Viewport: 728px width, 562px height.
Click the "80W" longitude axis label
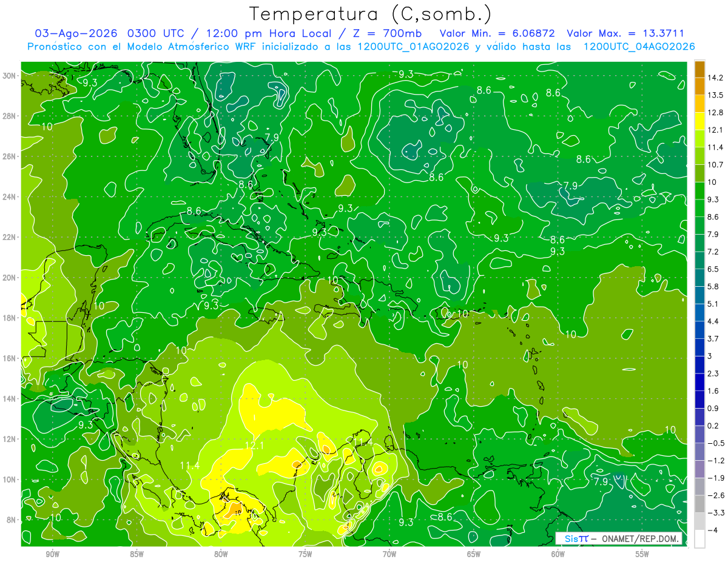click(221, 554)
